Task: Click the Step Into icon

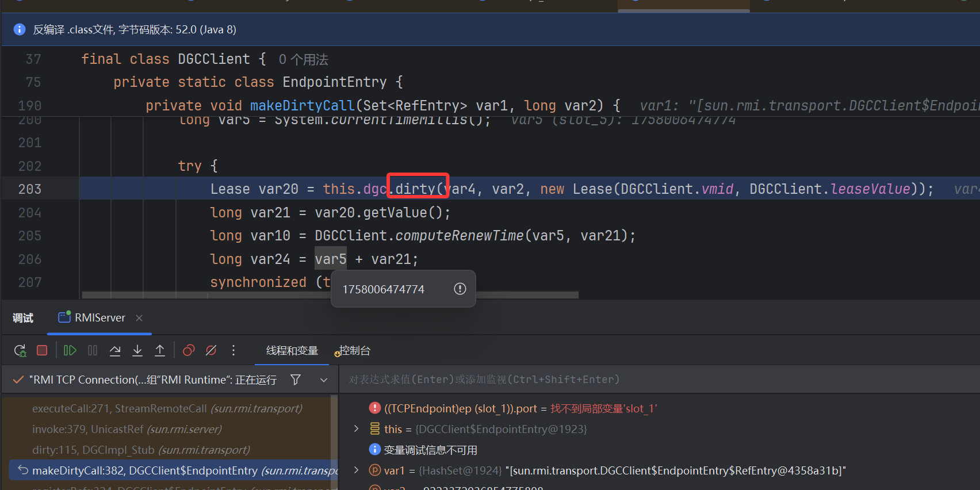Action: 137,350
